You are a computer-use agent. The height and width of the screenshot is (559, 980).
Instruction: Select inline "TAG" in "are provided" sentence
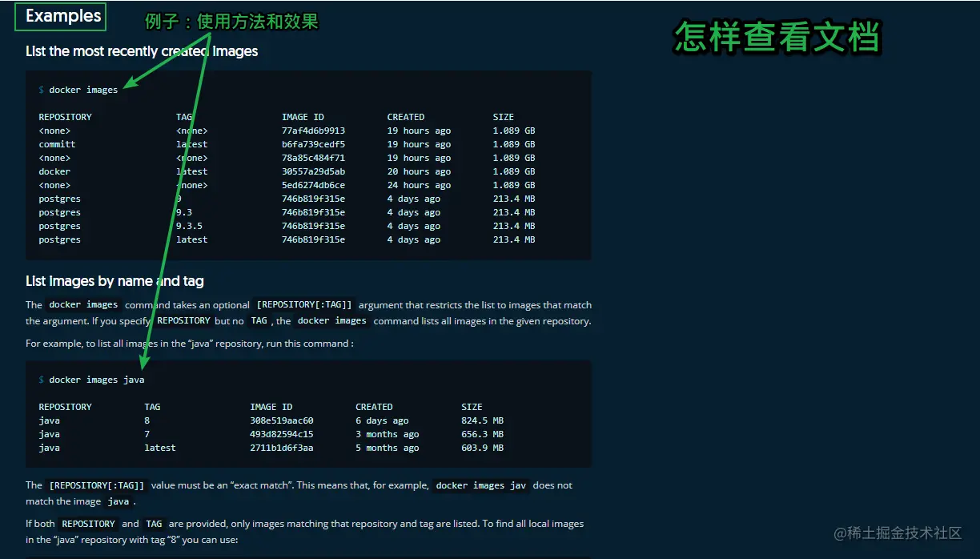[x=154, y=524]
